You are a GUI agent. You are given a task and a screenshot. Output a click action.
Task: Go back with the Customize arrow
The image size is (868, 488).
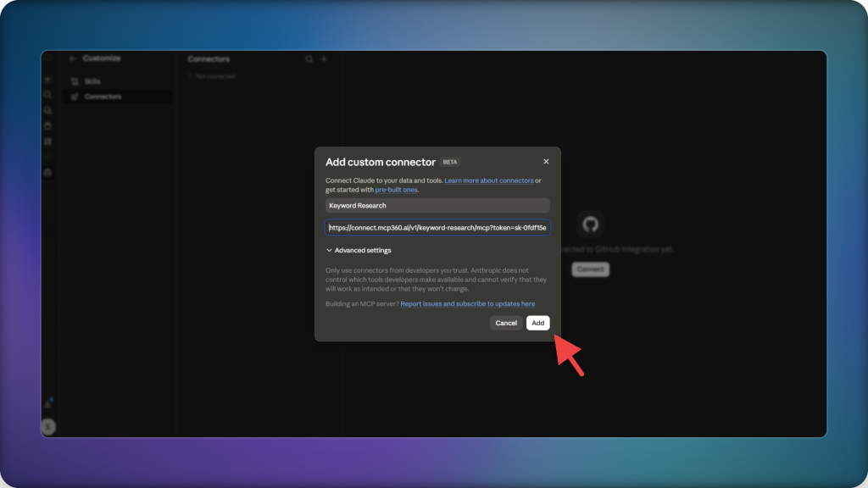(73, 58)
